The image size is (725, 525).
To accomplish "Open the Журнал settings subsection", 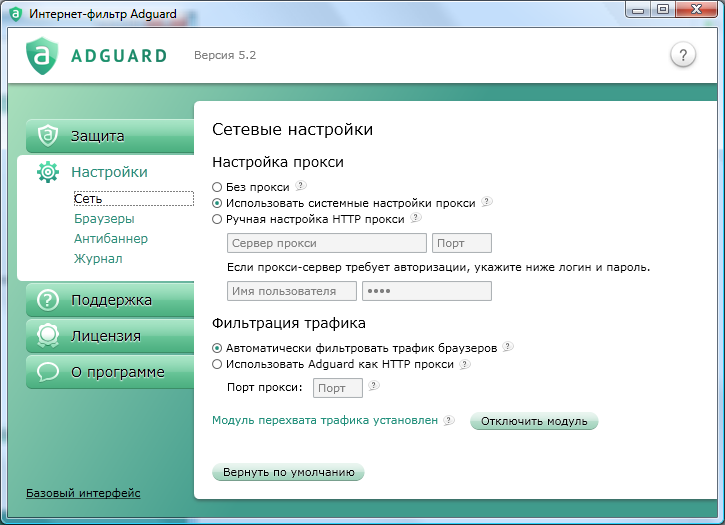I will 98,258.
